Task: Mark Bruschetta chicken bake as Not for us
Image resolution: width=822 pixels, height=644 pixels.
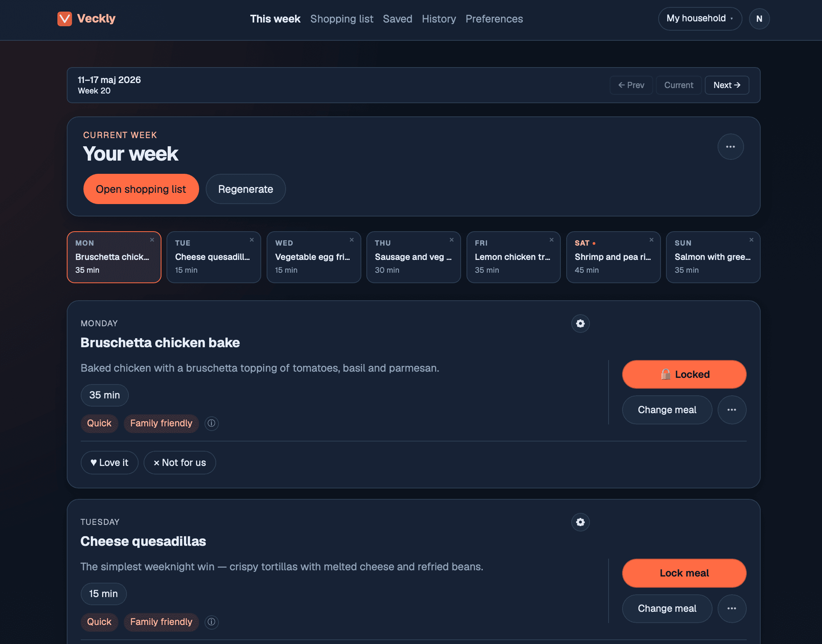Action: pos(180,462)
